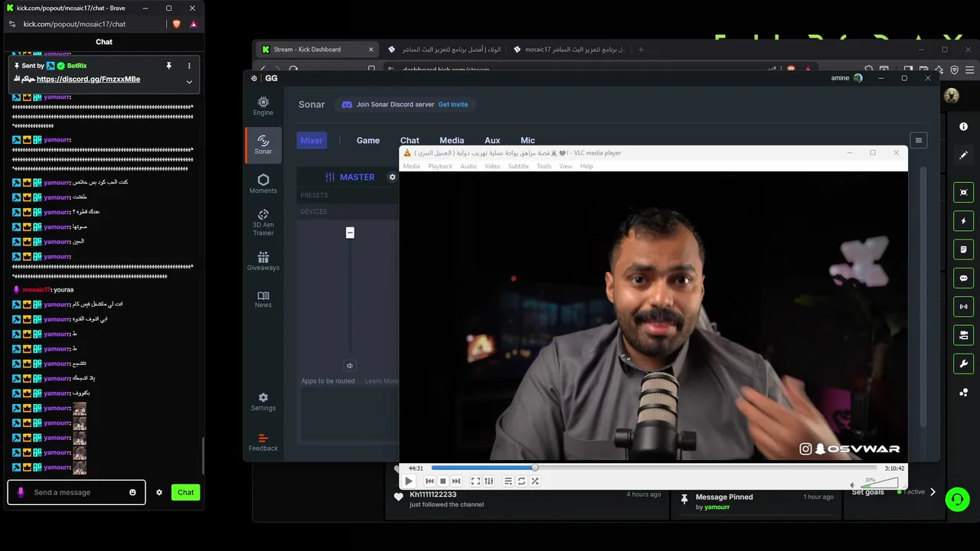Click the Master volume fader handle
The width and height of the screenshot is (980, 551).
pyautogui.click(x=350, y=233)
